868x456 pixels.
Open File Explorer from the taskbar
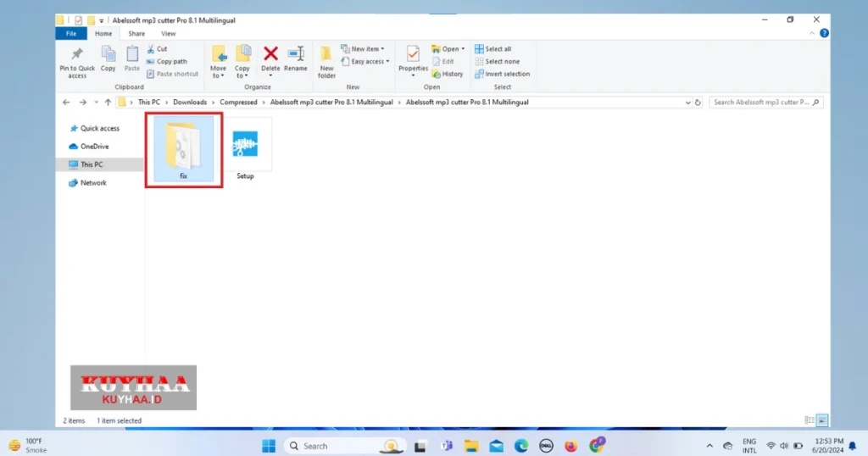click(471, 446)
